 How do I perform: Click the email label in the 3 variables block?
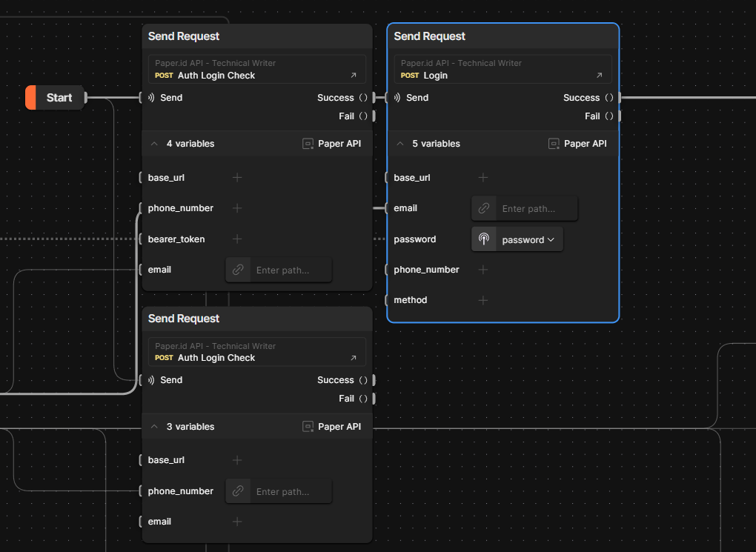pos(159,522)
